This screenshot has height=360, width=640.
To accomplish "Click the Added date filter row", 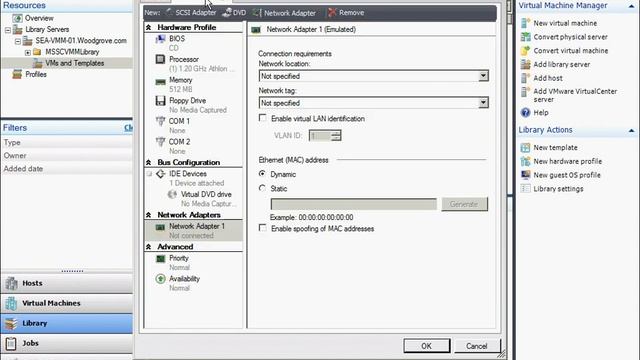I will pyautogui.click(x=67, y=169).
